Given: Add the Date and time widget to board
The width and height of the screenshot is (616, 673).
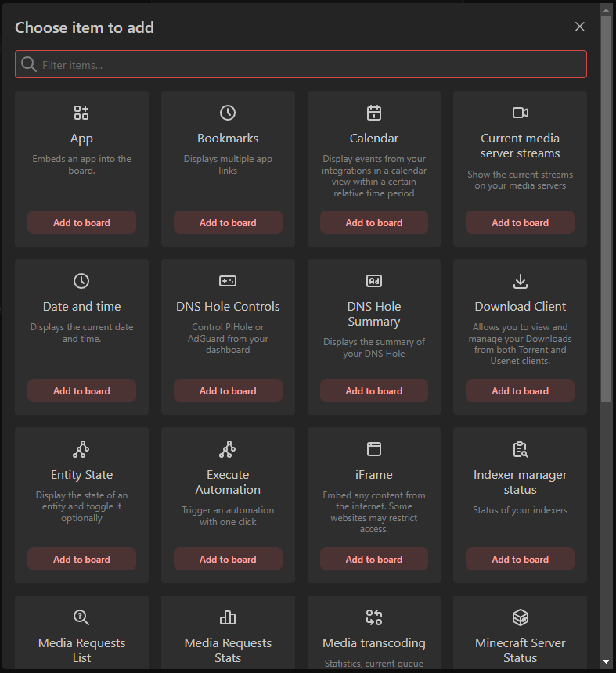Looking at the screenshot, I should [81, 390].
